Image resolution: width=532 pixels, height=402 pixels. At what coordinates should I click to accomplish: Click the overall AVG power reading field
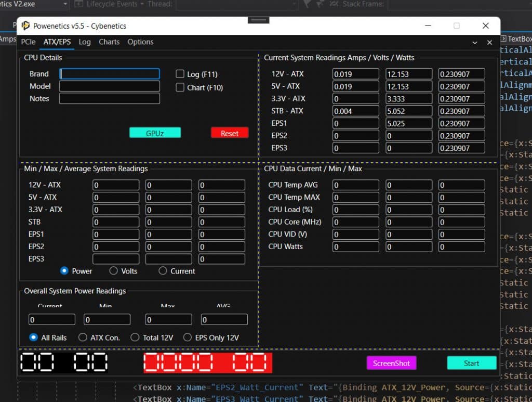tap(224, 319)
